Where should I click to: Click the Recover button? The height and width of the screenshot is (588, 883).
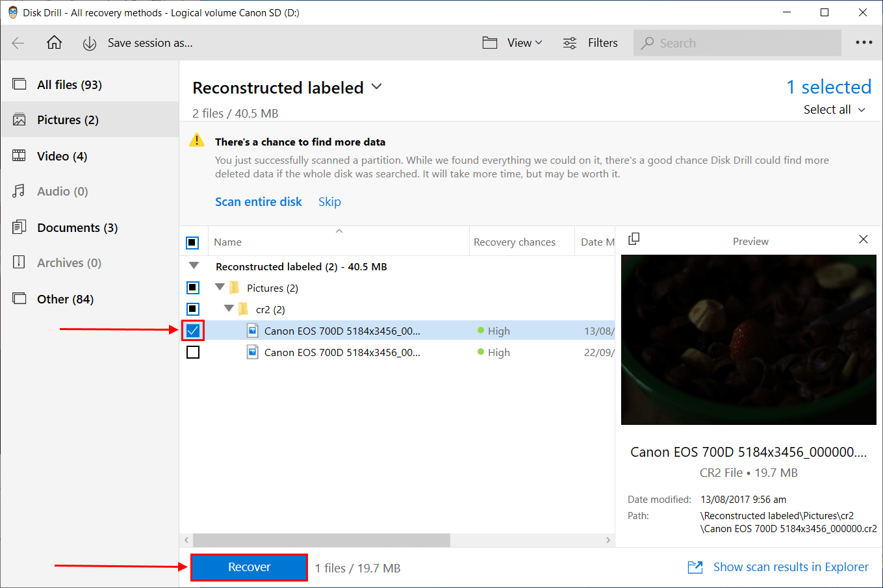coord(249,567)
